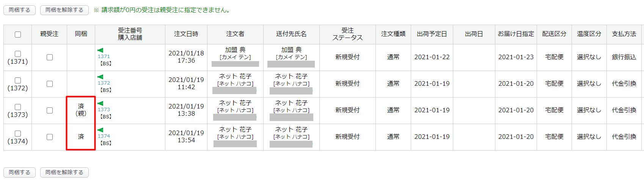Enable parent order checkbox for order 1373
Screen dimensions: 644x181
(x=50, y=110)
